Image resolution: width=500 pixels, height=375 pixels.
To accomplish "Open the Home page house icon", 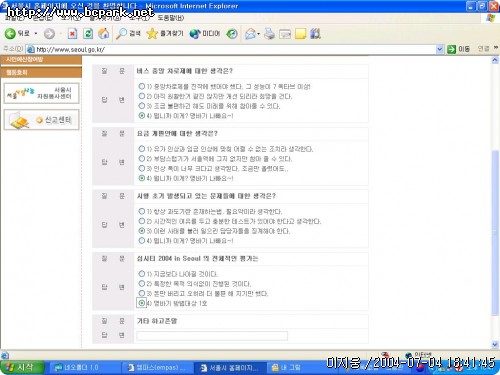I will pos(103,33).
